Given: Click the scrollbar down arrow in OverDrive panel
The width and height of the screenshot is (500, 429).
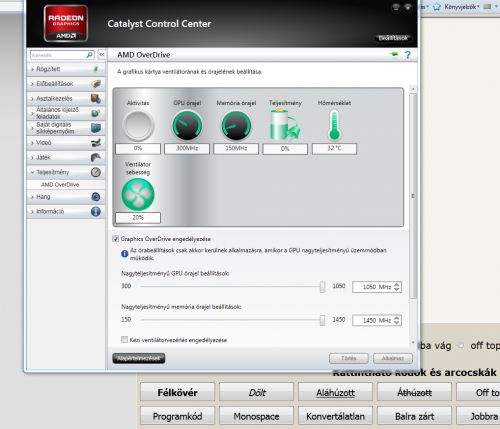Looking at the screenshot, I should [x=413, y=342].
